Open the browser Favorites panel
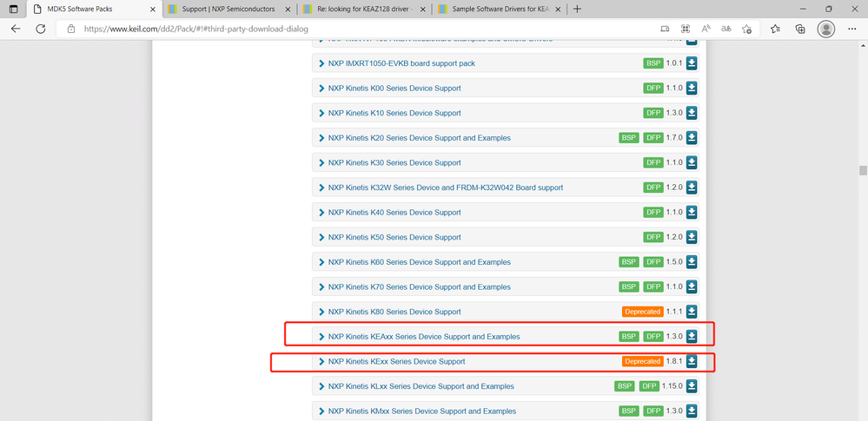Screen dimensions: 868x421 pos(776,29)
